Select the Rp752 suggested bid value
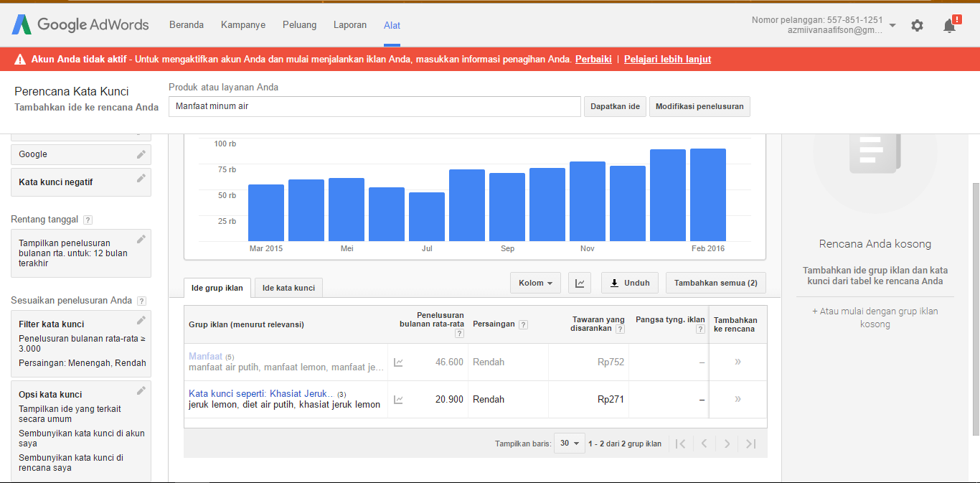Viewport: 980px width, 483px height. [x=611, y=362]
